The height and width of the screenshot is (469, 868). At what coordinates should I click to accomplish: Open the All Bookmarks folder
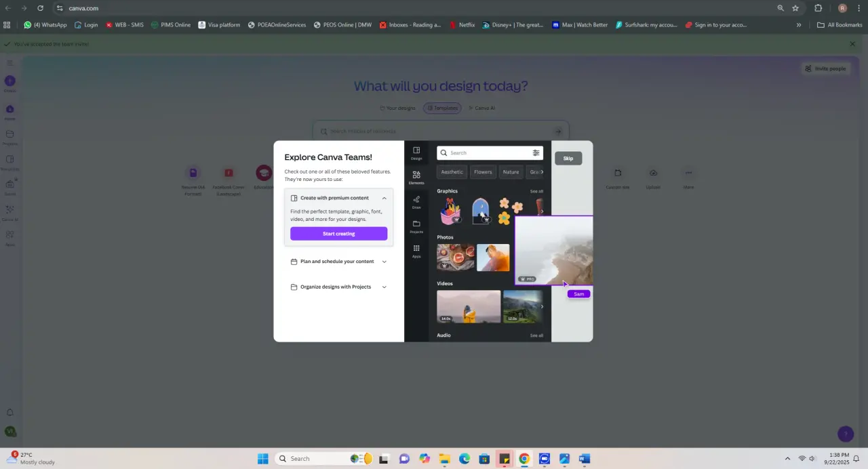(x=840, y=25)
